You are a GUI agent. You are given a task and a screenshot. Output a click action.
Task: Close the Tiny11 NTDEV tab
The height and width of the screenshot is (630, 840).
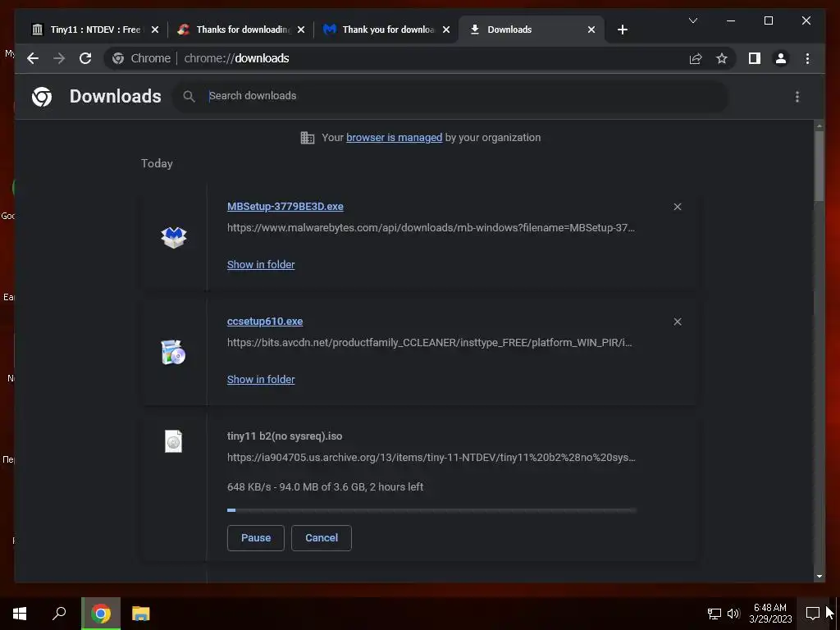click(155, 30)
